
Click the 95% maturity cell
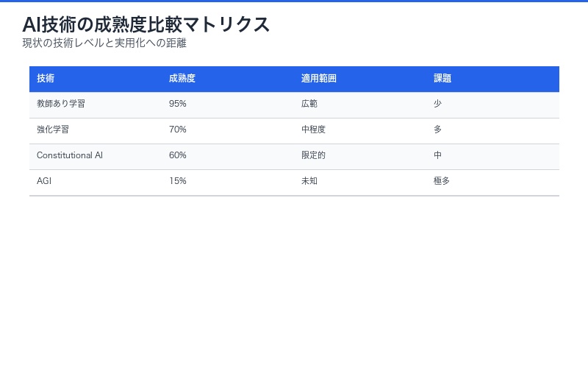click(178, 104)
